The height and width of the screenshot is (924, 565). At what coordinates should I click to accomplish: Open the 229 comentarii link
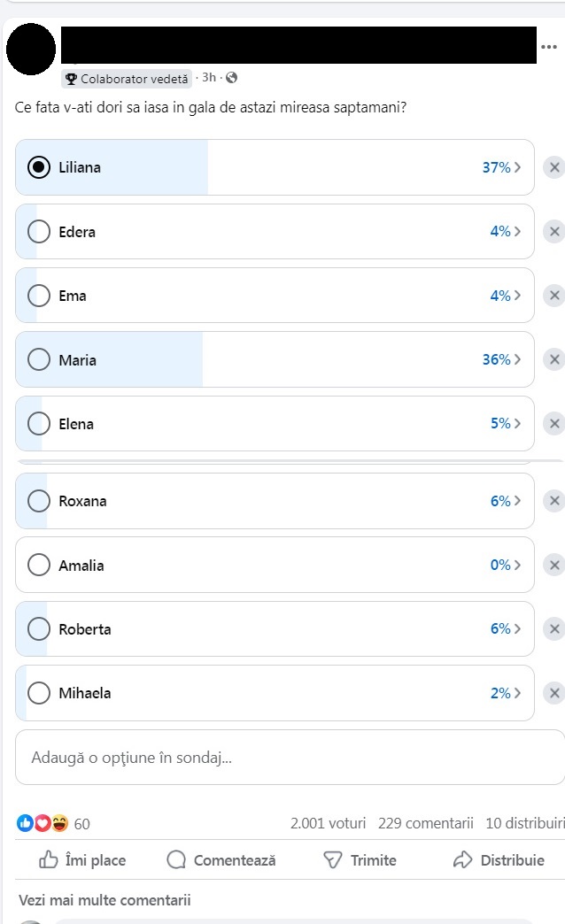425,823
